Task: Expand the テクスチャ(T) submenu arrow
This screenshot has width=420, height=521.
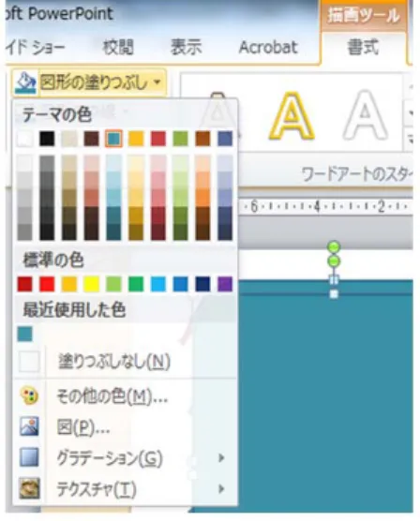Action: click(221, 489)
